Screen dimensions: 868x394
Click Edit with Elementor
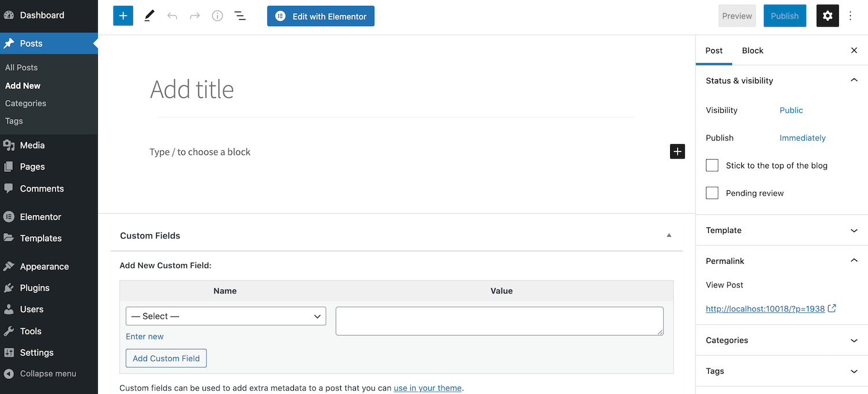point(321,16)
